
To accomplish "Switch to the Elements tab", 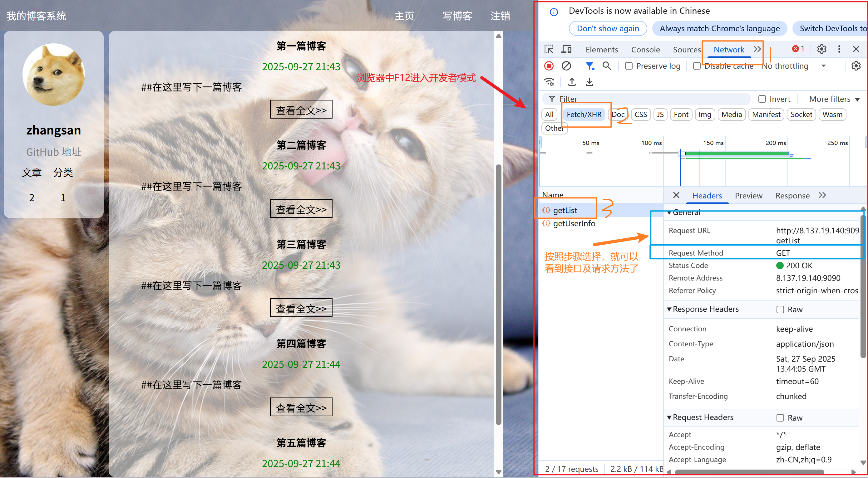I will 601,50.
